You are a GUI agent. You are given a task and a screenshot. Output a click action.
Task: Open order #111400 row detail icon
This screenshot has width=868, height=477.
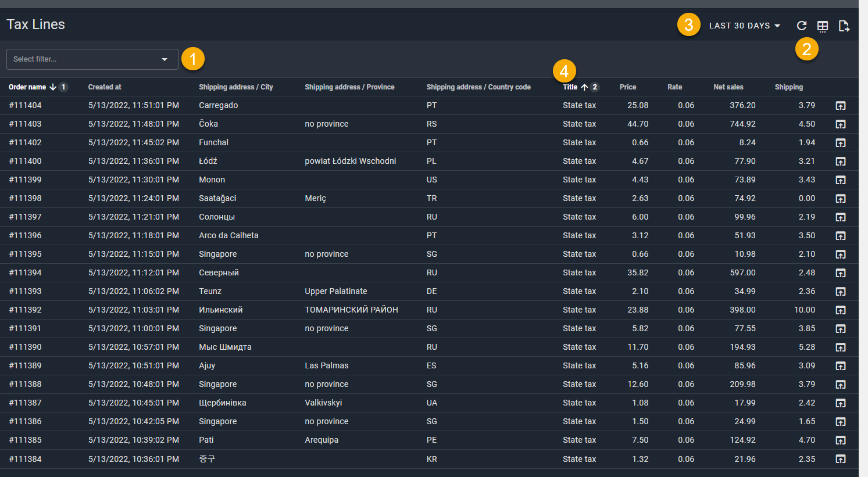coord(840,162)
